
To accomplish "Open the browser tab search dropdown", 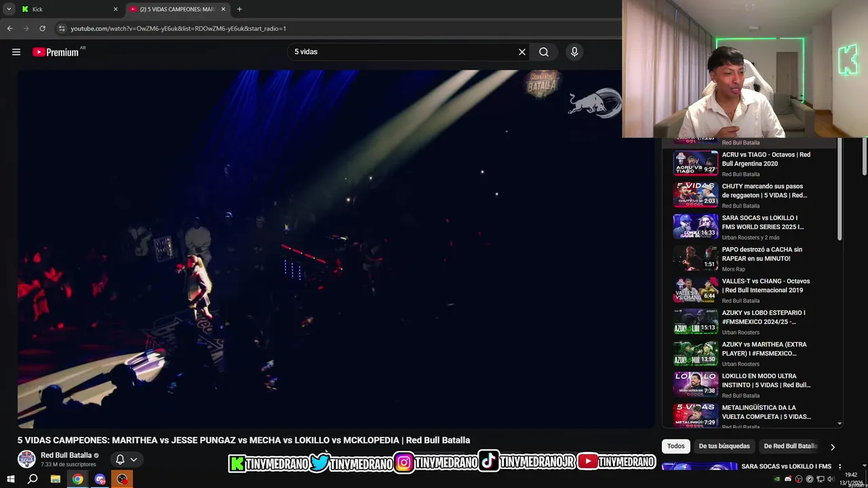I will point(9,9).
